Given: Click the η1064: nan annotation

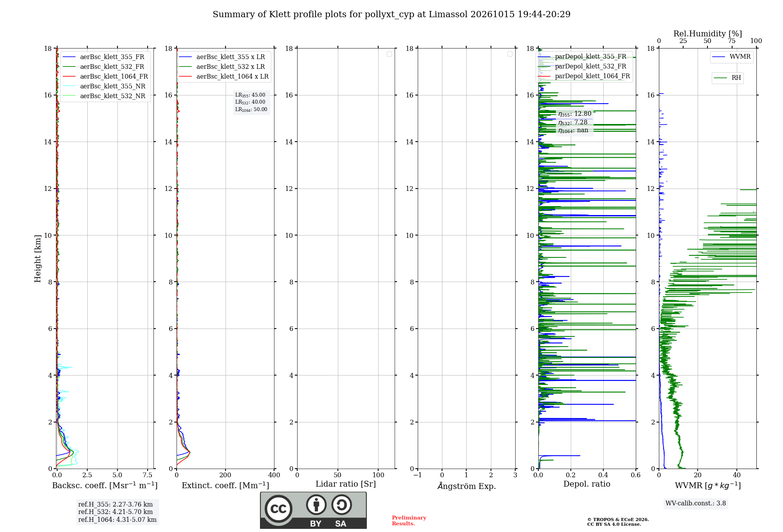Looking at the screenshot, I should click(573, 130).
